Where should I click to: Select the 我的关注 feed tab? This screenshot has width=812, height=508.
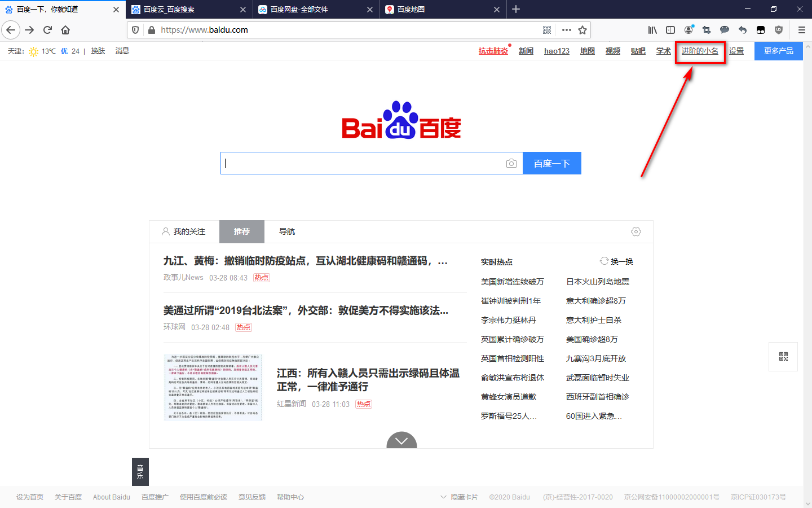pos(183,231)
